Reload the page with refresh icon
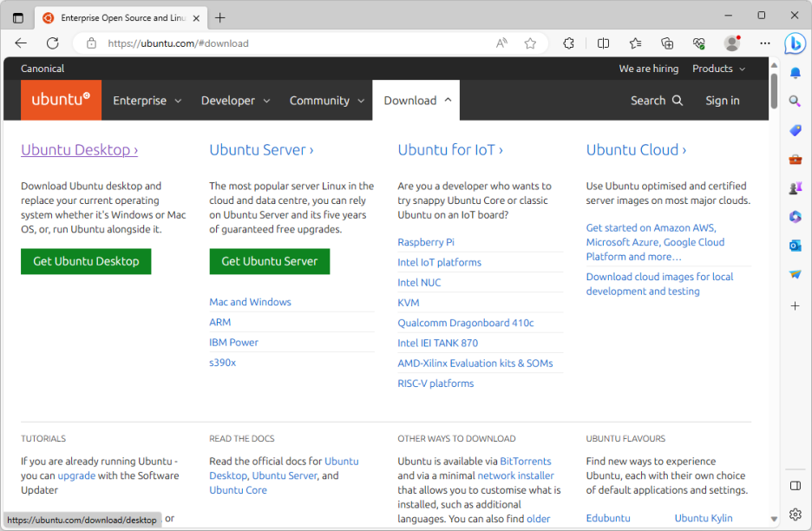This screenshot has height=531, width=812. 52,43
